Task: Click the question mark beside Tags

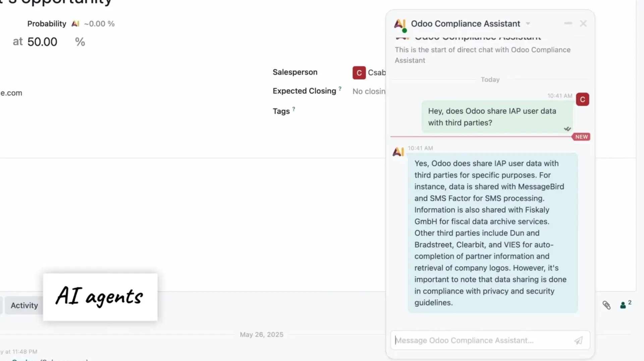Action: [293, 108]
